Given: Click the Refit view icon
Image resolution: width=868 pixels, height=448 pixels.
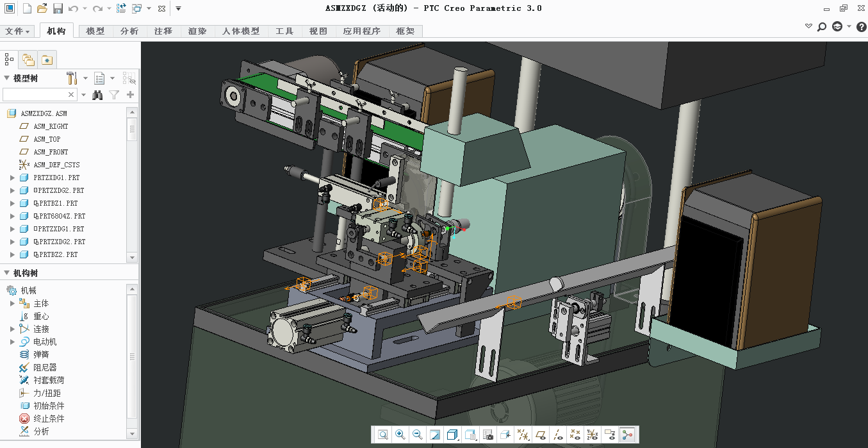Looking at the screenshot, I should click(x=382, y=435).
